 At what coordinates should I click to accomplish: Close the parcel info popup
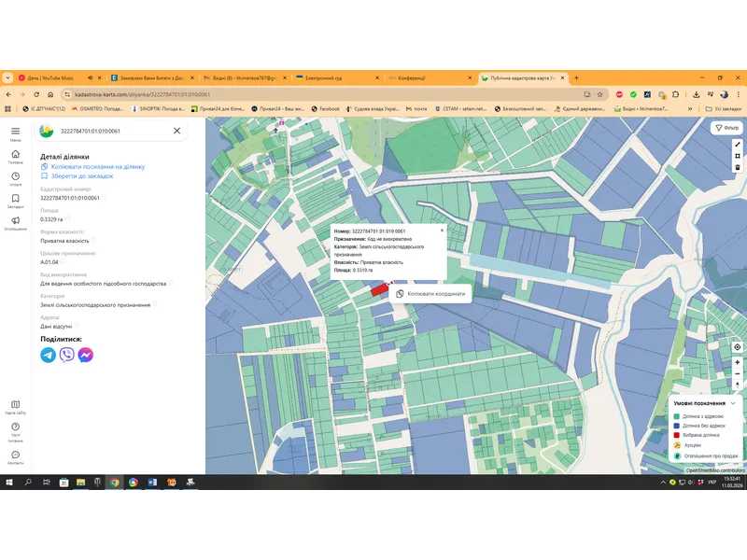(x=443, y=230)
